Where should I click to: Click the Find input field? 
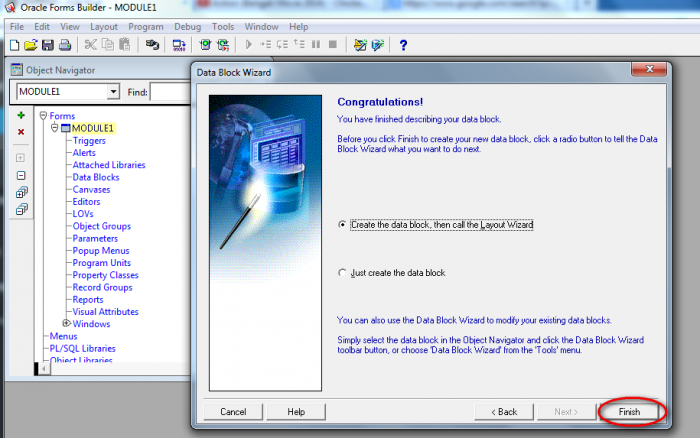tap(170, 92)
